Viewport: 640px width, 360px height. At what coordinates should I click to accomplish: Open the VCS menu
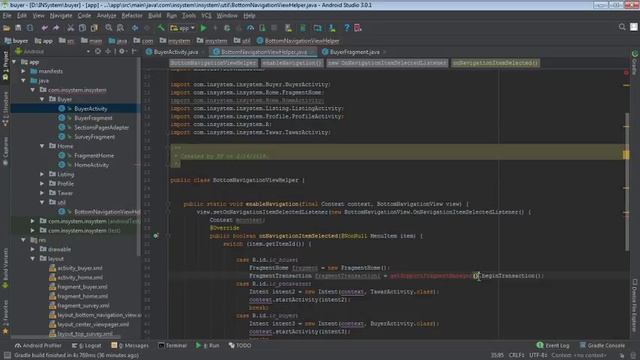pos(206,16)
